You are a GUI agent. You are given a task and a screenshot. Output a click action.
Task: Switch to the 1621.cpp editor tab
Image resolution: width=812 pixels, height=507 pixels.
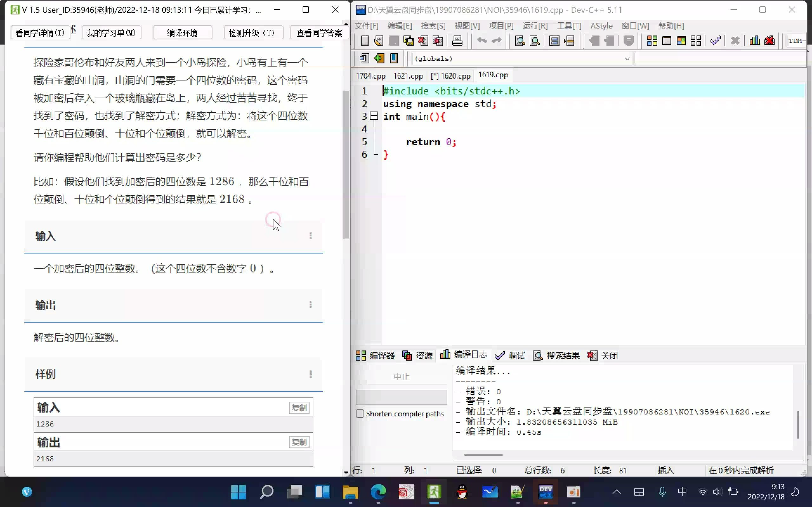[x=408, y=76]
